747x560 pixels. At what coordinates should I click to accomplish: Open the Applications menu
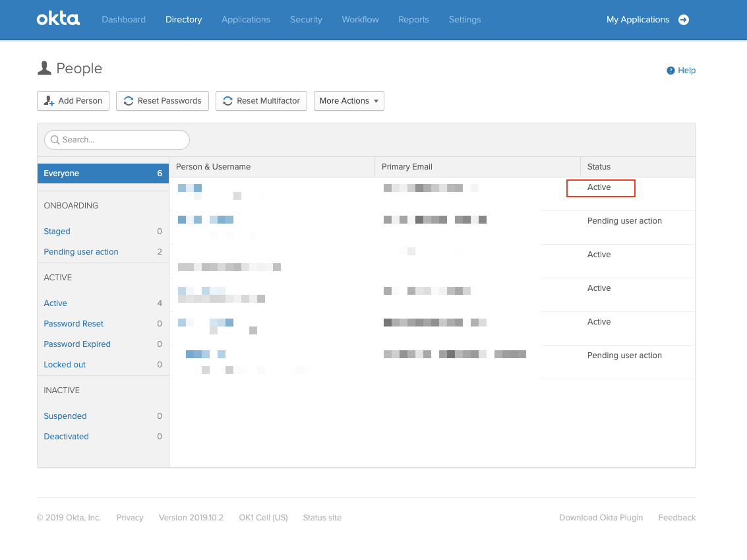point(246,20)
